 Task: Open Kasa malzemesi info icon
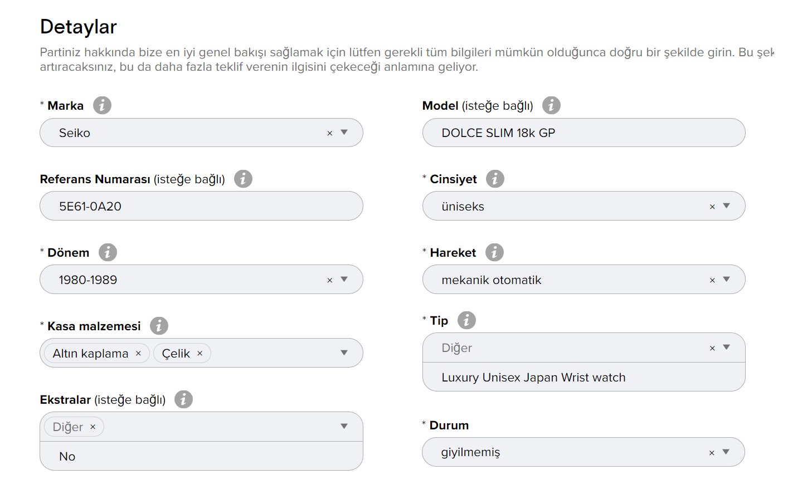point(159,326)
